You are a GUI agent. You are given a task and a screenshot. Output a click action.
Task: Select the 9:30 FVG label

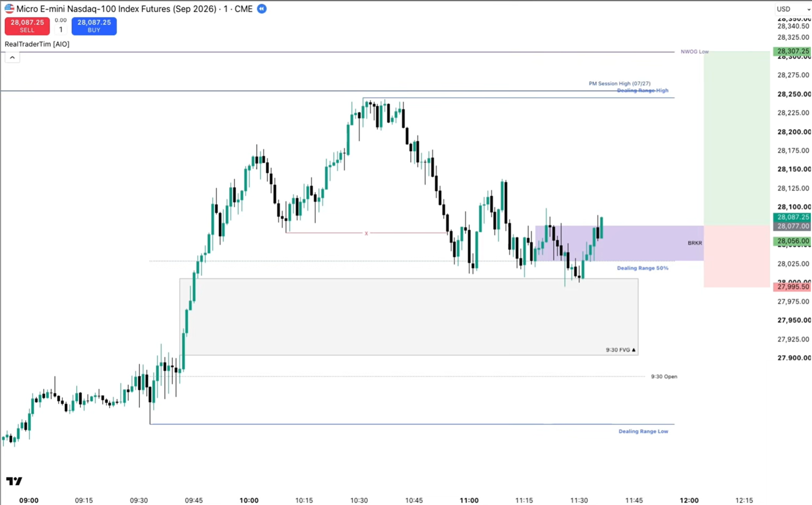pyautogui.click(x=620, y=350)
